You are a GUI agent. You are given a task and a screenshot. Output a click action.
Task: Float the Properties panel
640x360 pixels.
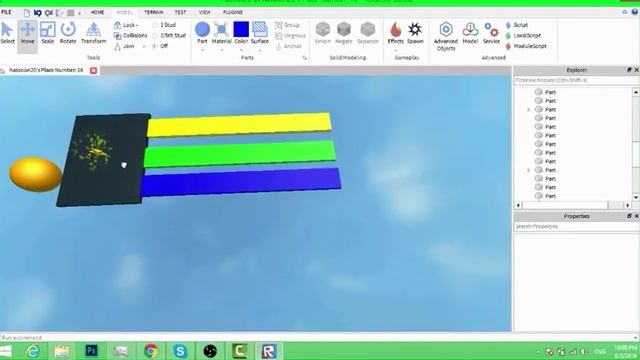tap(629, 216)
